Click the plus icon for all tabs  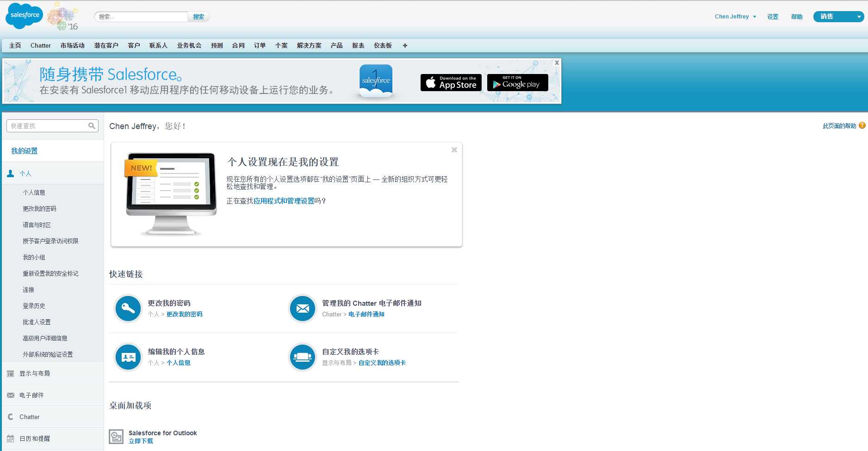point(405,45)
